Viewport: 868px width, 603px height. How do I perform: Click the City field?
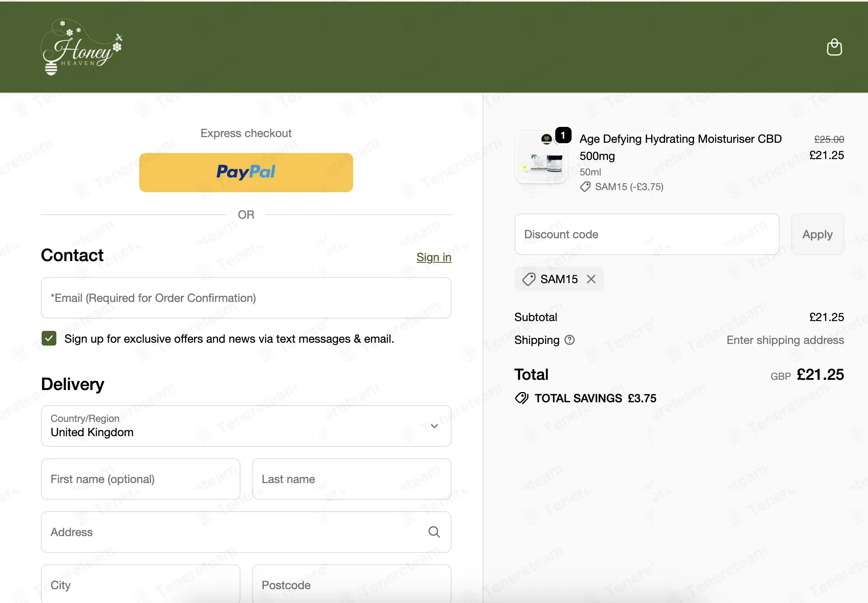pyautogui.click(x=140, y=585)
